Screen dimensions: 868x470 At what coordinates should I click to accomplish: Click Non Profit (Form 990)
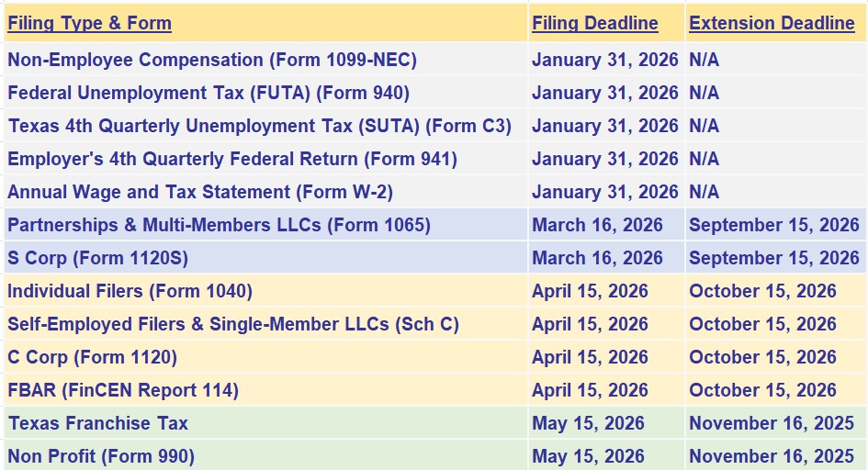tap(101, 456)
